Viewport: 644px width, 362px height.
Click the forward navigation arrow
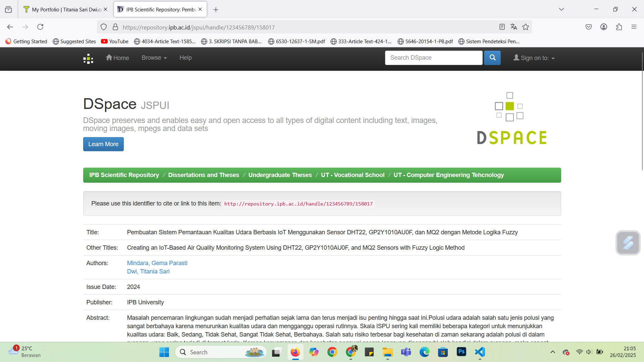point(25,27)
